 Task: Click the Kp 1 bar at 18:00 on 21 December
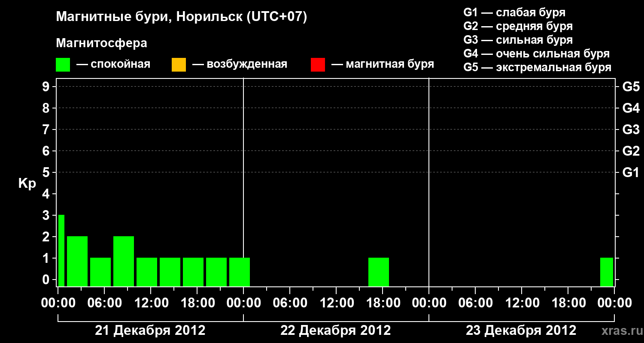pos(193,272)
